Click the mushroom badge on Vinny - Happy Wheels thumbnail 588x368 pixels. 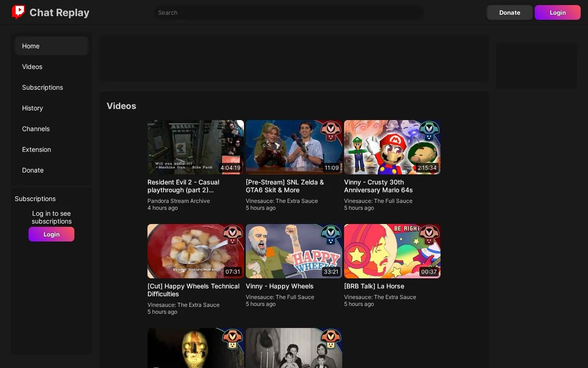(x=331, y=235)
